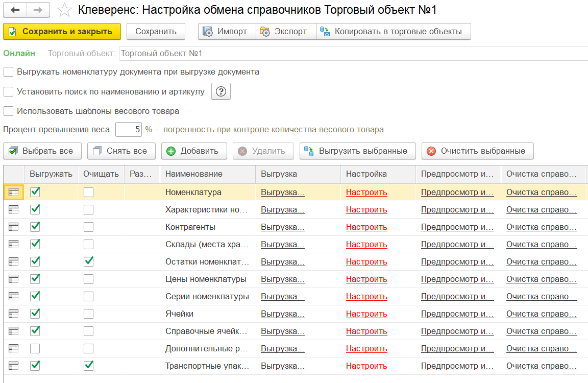The image size is (588, 383).
Task: Click the Наименование column header
Action: (208, 174)
